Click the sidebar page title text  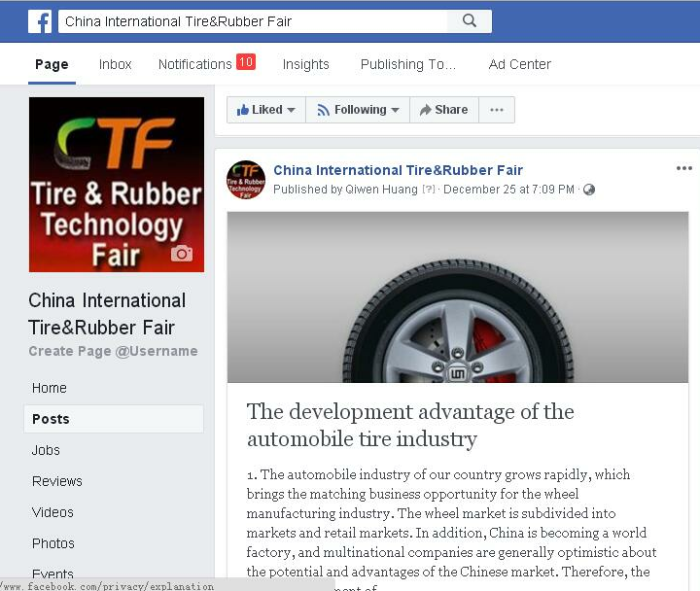107,314
